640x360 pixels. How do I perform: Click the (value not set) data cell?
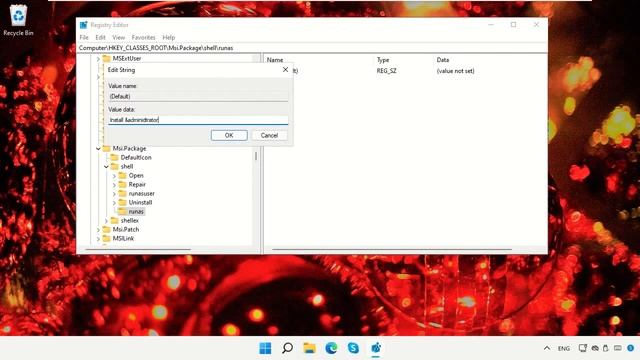[x=456, y=71]
